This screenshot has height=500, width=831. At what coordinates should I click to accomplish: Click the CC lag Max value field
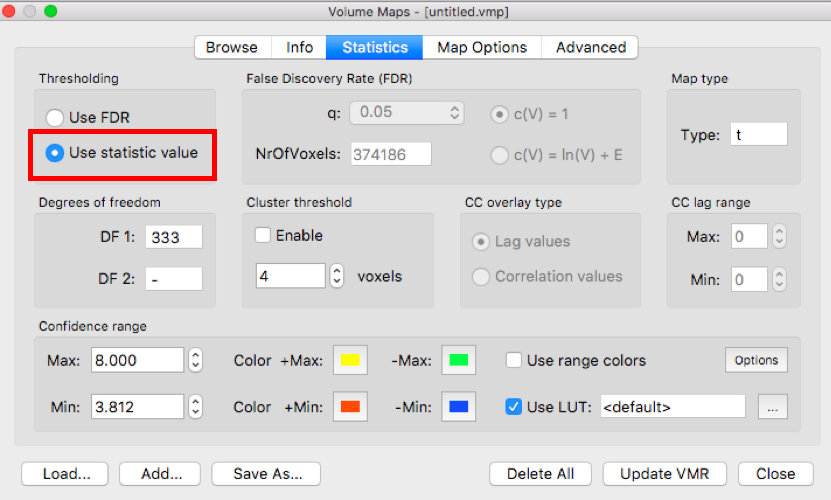coord(749,236)
